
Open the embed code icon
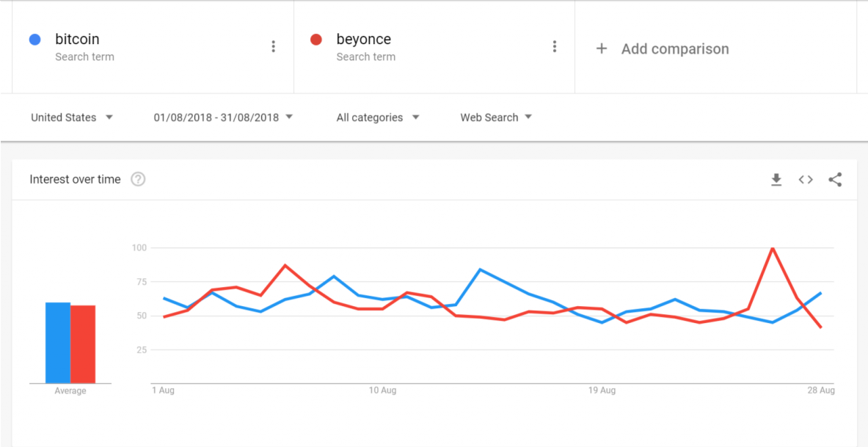(806, 180)
